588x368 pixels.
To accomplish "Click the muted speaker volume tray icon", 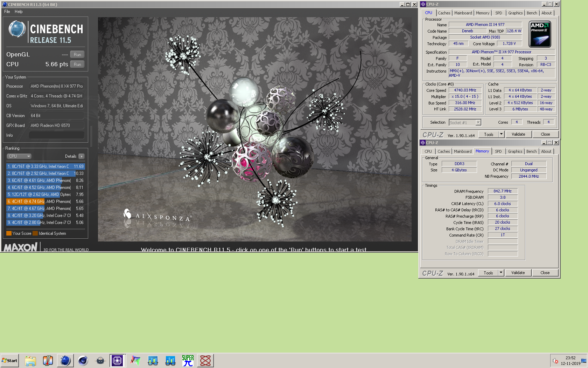I will pos(555,361).
